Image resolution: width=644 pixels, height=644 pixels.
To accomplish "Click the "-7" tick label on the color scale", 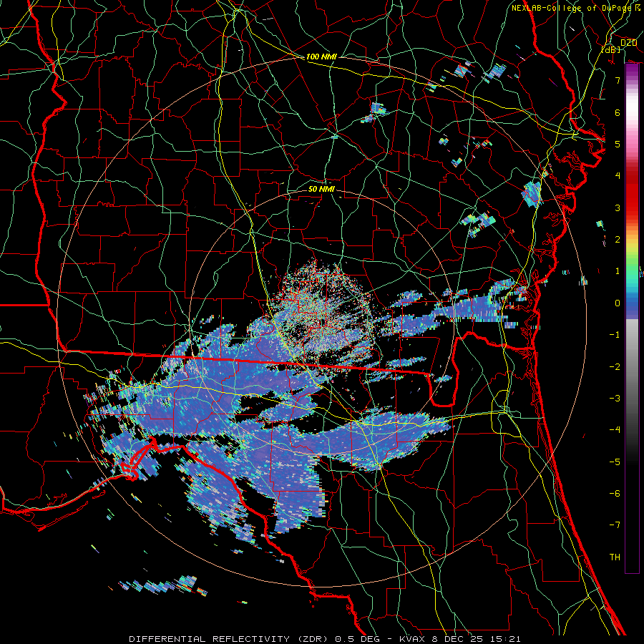I will point(615,525).
